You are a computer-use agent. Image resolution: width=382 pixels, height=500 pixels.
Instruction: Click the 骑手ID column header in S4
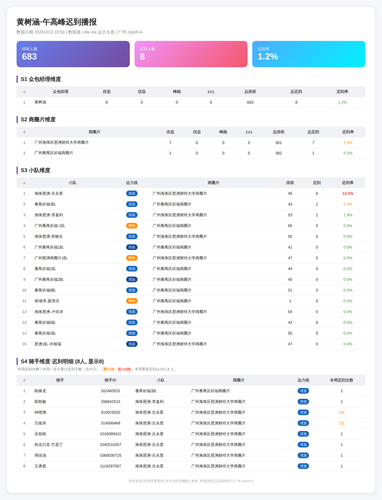110,380
